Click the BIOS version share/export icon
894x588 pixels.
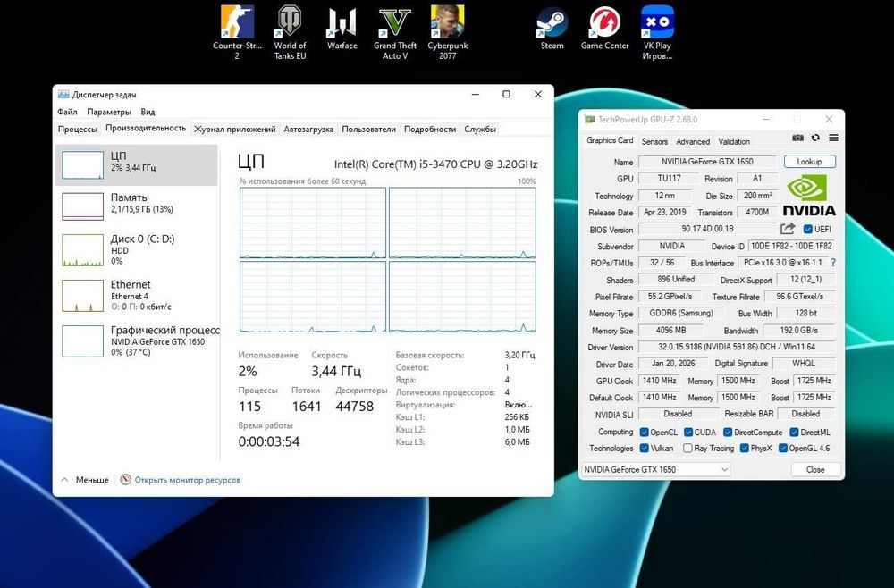[788, 229]
